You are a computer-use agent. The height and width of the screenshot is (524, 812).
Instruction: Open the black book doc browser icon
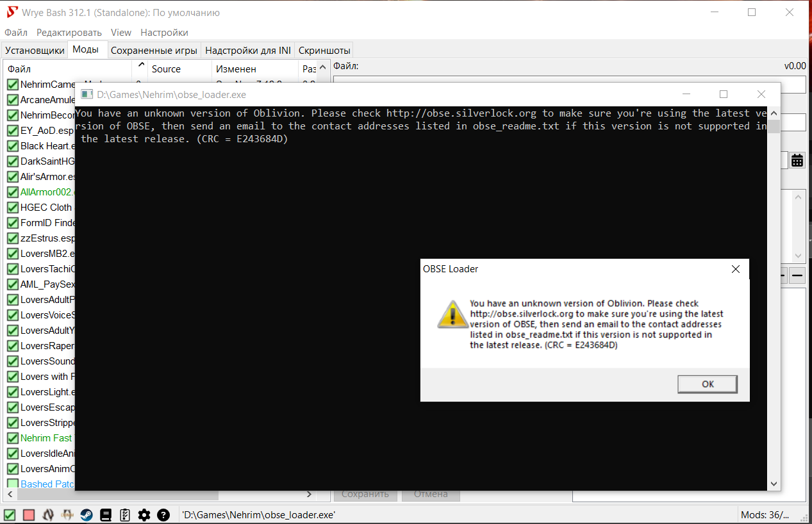pyautogui.click(x=106, y=515)
